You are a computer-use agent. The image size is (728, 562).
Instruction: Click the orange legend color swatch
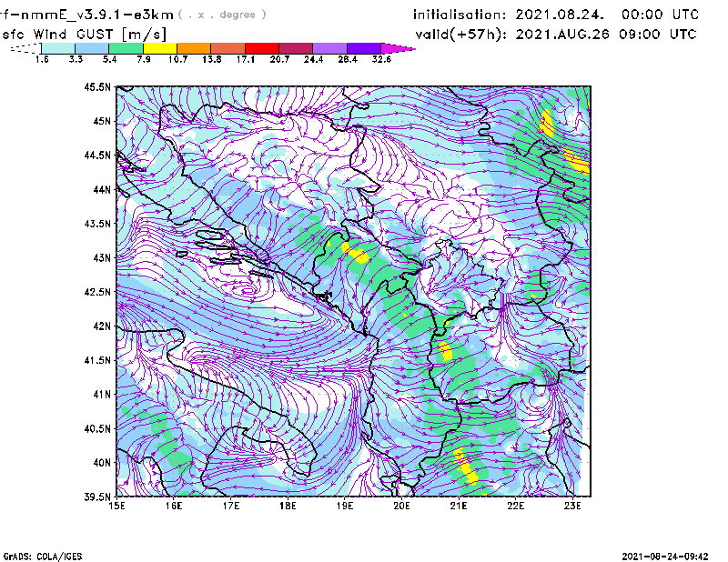click(194, 48)
